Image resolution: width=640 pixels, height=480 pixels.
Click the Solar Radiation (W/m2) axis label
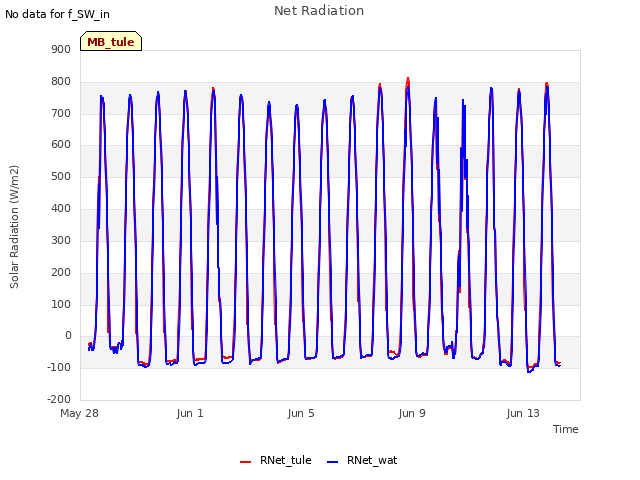pyautogui.click(x=14, y=227)
